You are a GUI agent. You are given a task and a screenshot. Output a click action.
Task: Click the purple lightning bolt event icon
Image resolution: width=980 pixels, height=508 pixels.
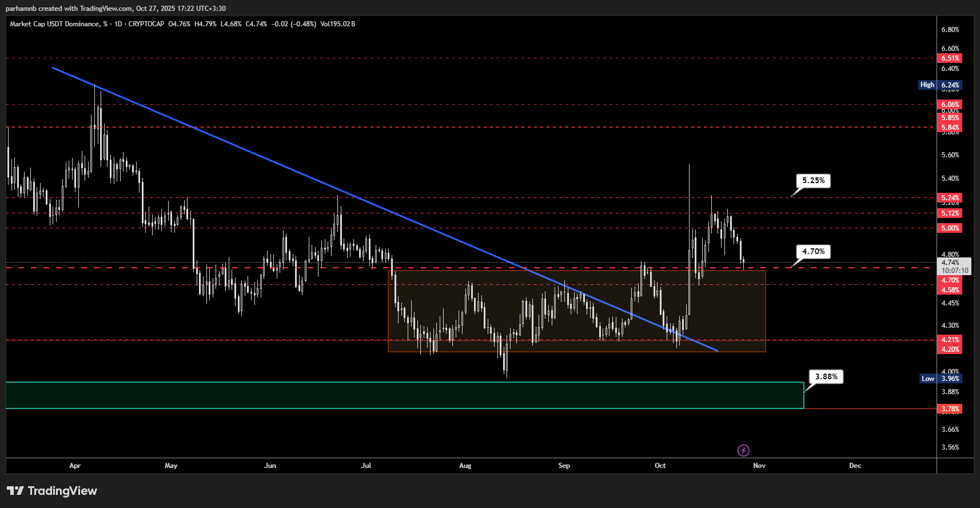coord(743,450)
